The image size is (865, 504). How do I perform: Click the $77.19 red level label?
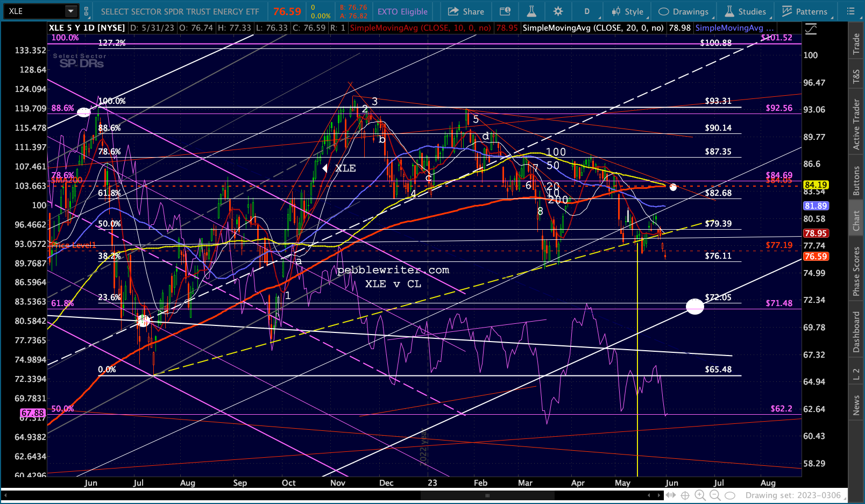click(779, 245)
